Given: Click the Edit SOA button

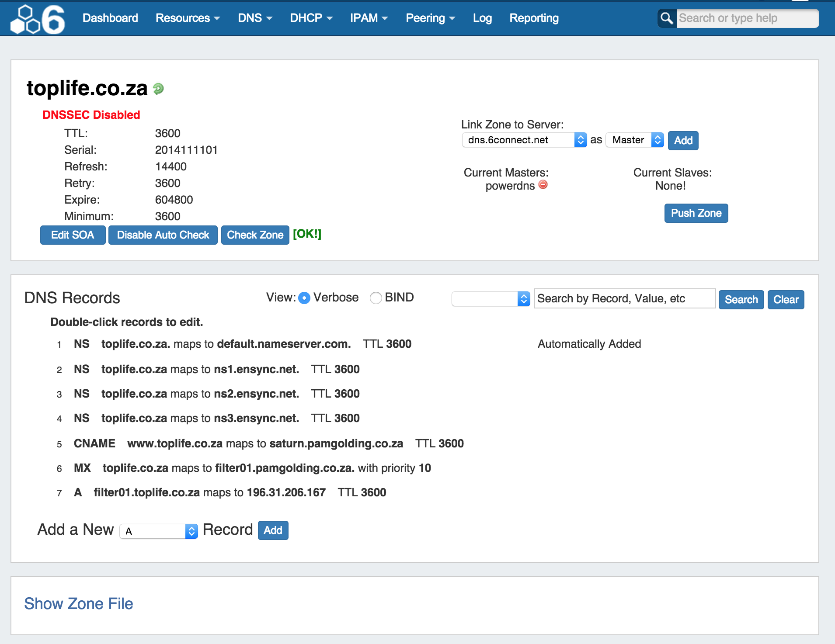Looking at the screenshot, I should click(73, 235).
